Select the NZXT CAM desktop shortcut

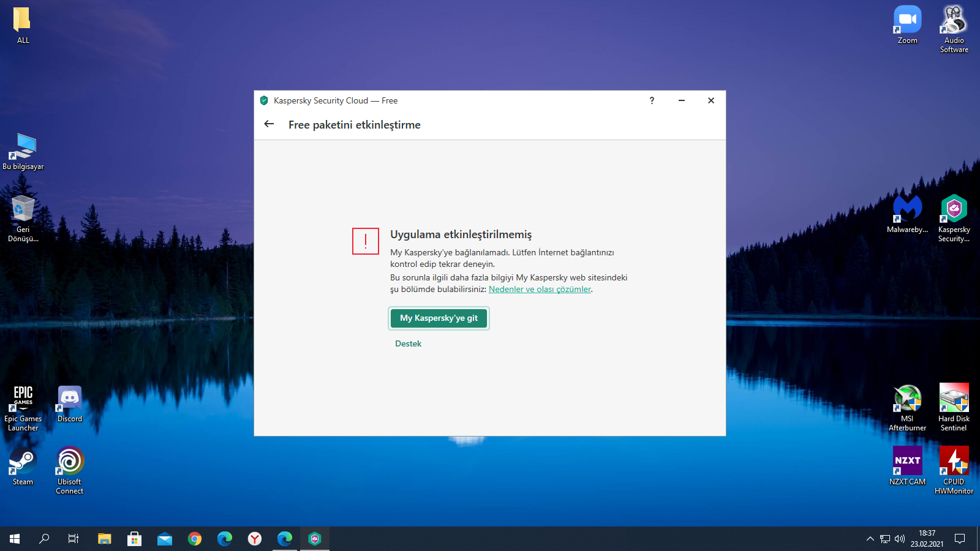(908, 467)
